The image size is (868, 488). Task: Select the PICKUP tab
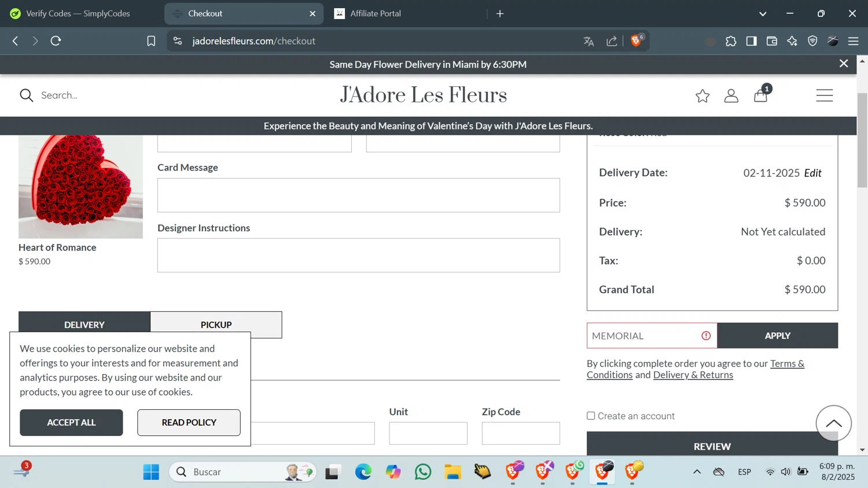(x=216, y=324)
